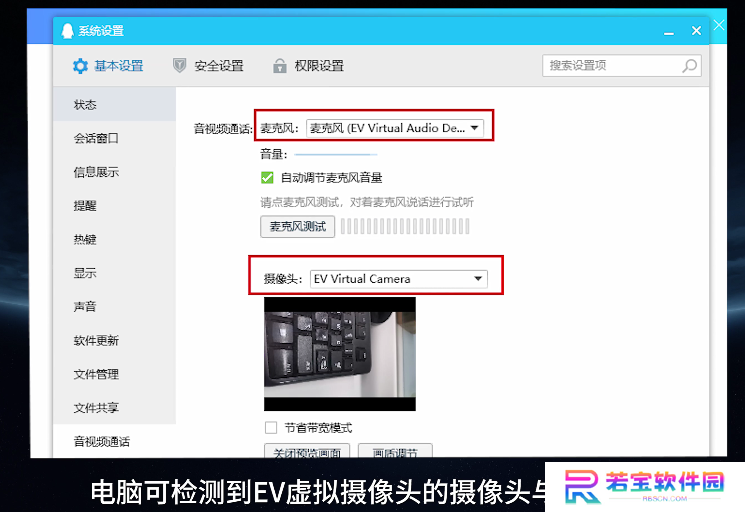Switch to the 权限设置 tab
The width and height of the screenshot is (745, 512).
308,66
